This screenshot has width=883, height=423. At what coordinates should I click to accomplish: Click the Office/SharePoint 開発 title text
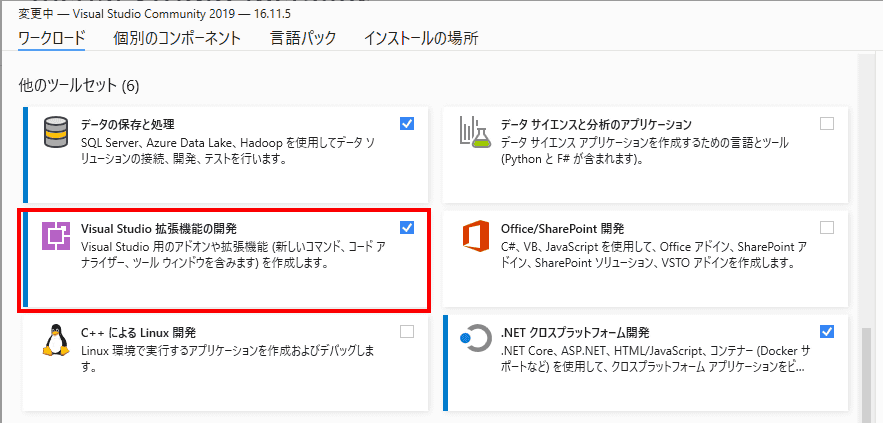point(563,228)
